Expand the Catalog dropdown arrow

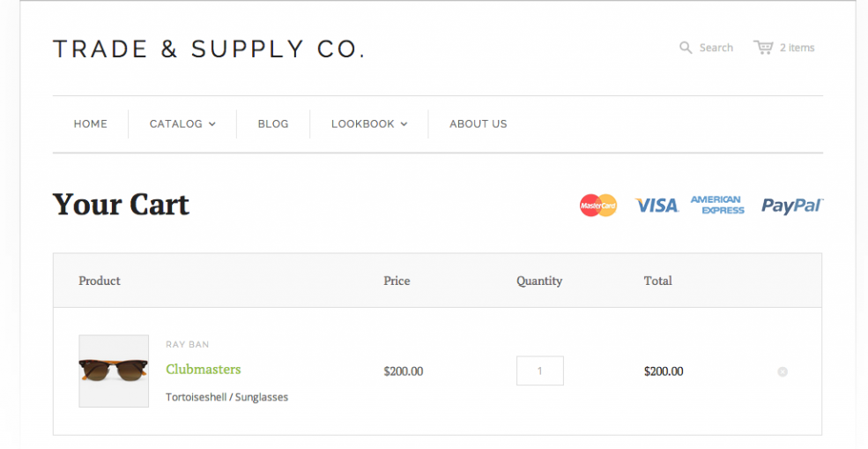click(x=212, y=124)
